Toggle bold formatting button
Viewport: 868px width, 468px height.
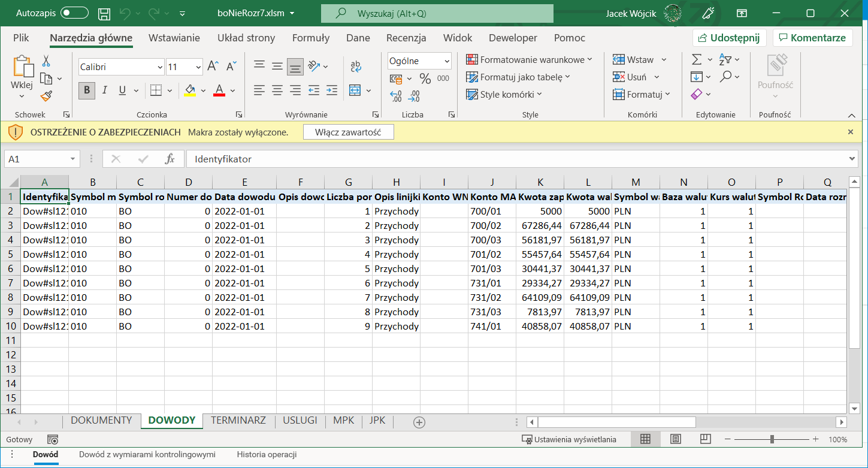(87, 90)
